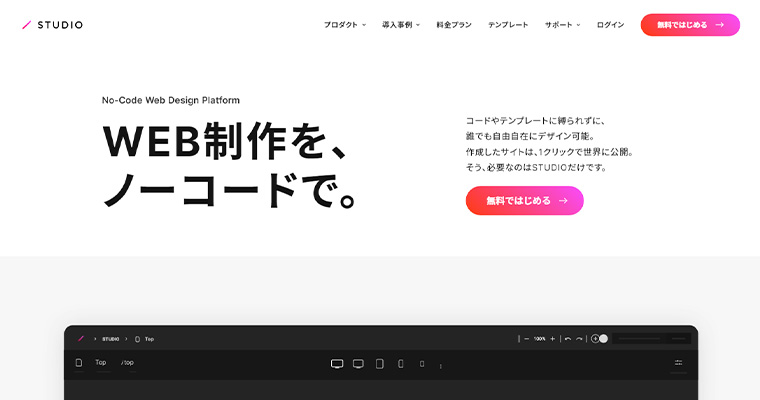Click the header 無料ではじめる button
Viewport: 760px width, 400px height.
pos(690,25)
